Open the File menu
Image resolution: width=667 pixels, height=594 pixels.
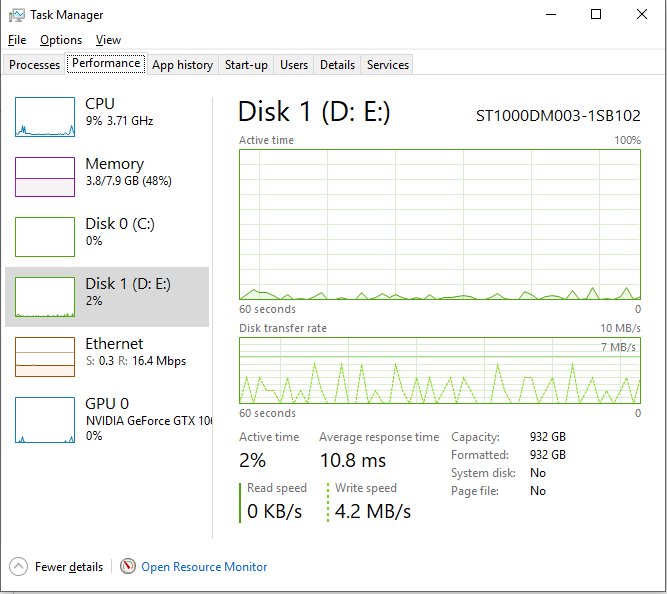coord(17,40)
